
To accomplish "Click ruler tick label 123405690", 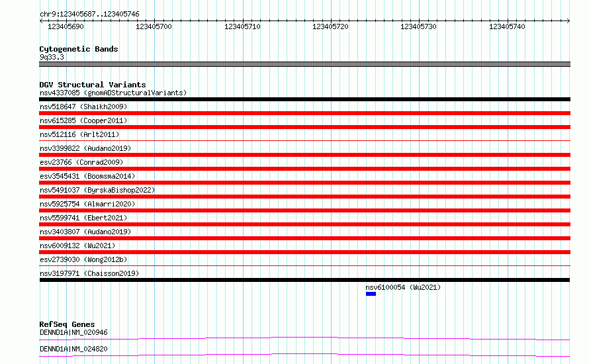I will point(66,26).
